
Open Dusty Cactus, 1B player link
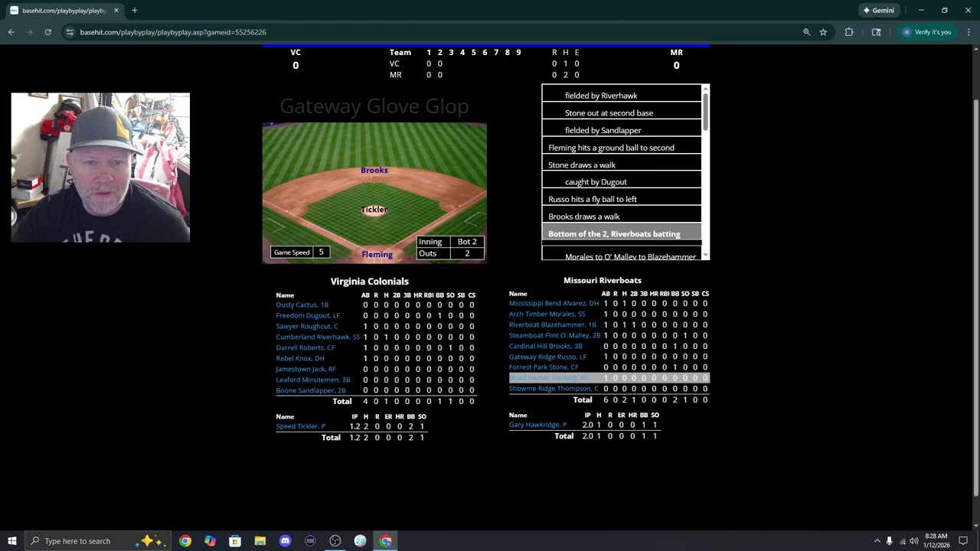(302, 305)
